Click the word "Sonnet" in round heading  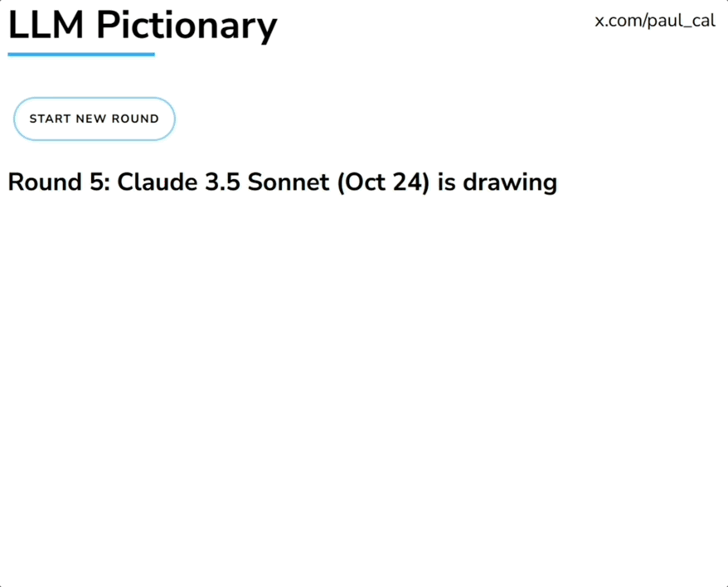[288, 182]
